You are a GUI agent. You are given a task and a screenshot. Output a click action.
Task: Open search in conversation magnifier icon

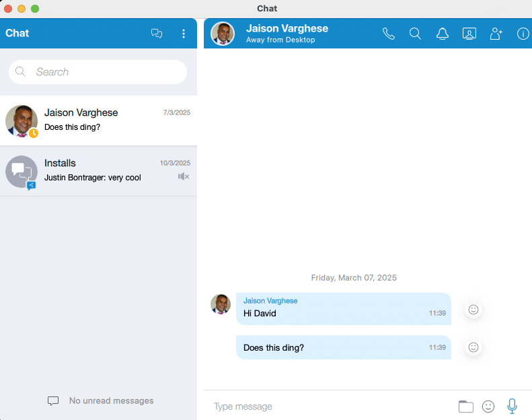tap(415, 34)
